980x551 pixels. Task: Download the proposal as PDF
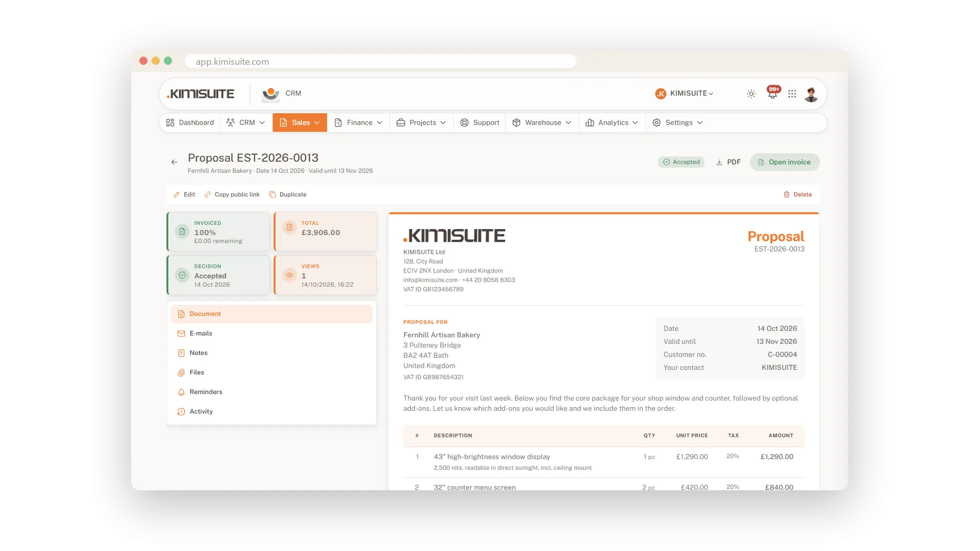tap(728, 162)
